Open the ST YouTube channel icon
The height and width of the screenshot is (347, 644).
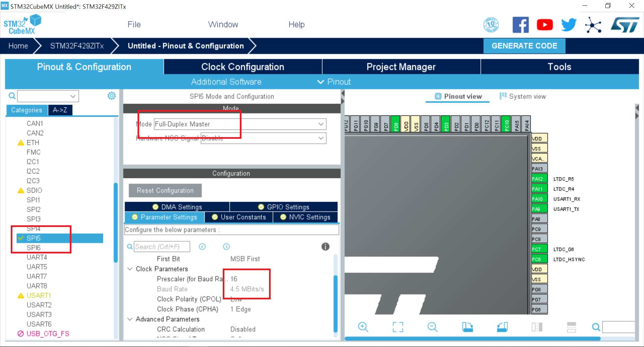point(545,25)
